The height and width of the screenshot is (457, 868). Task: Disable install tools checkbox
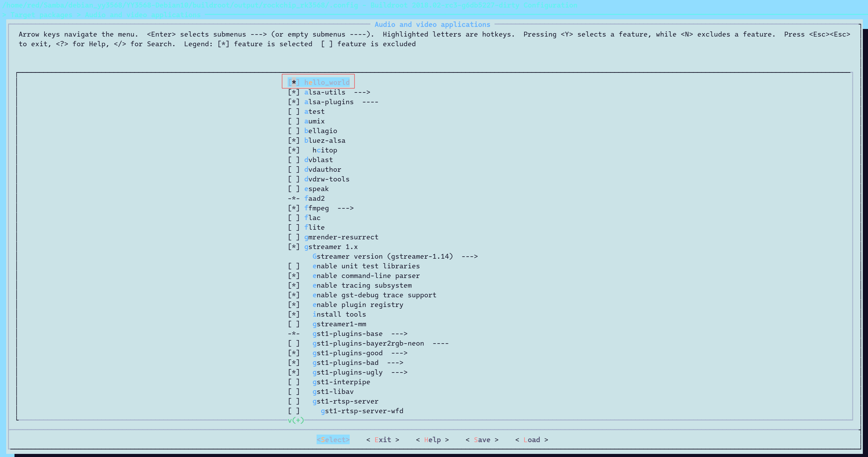[x=293, y=315]
